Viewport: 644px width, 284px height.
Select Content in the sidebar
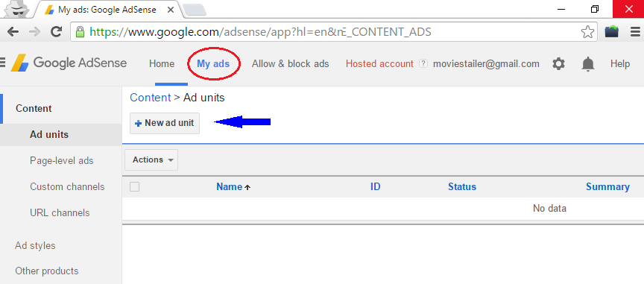pos(34,109)
